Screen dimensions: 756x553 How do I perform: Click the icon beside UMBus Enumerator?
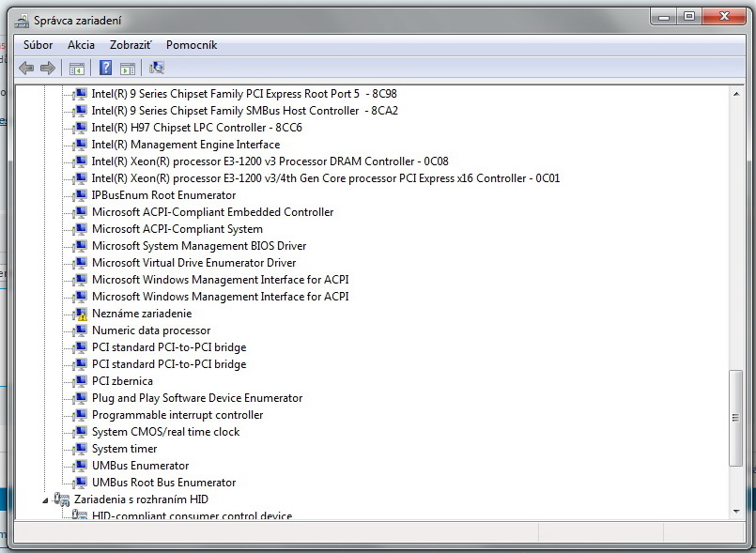click(x=80, y=466)
